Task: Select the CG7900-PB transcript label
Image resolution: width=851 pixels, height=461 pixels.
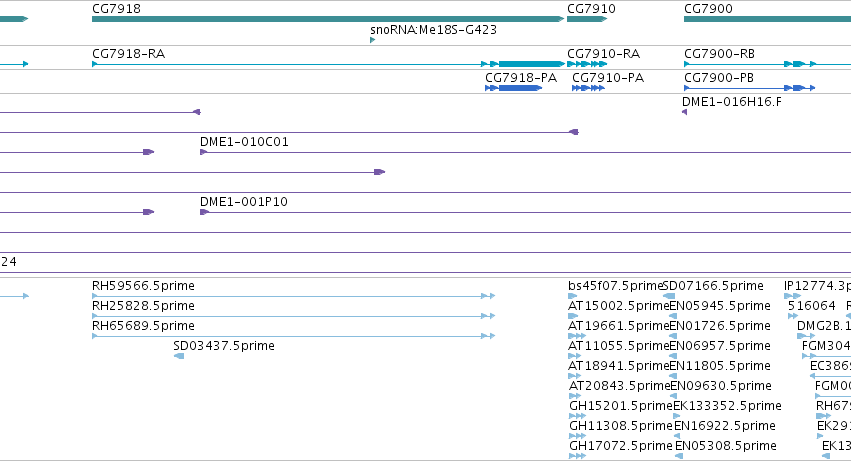Action: pyautogui.click(x=719, y=78)
